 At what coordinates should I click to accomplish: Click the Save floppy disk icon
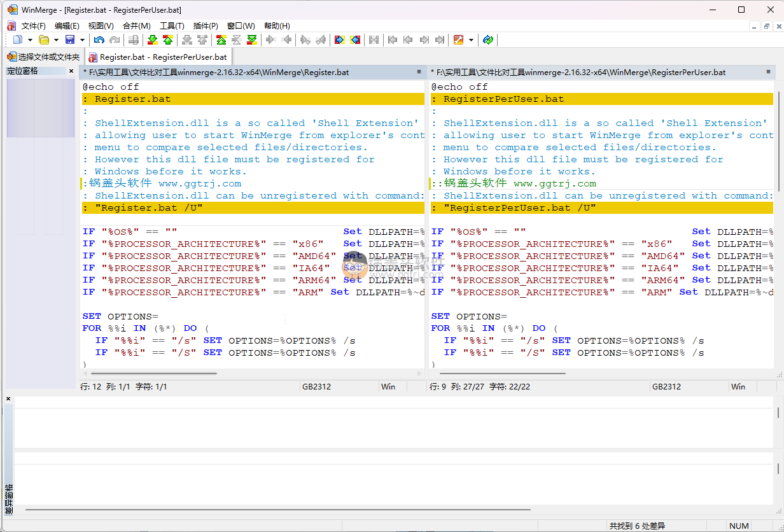point(70,39)
